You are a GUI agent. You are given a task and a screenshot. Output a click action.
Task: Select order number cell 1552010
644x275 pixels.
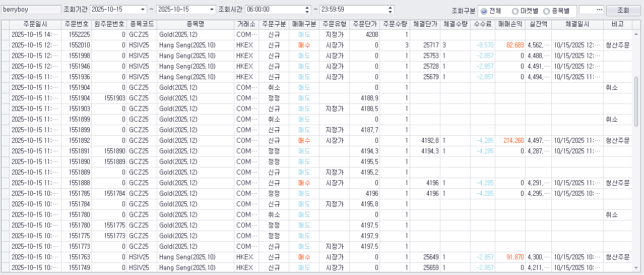point(77,45)
